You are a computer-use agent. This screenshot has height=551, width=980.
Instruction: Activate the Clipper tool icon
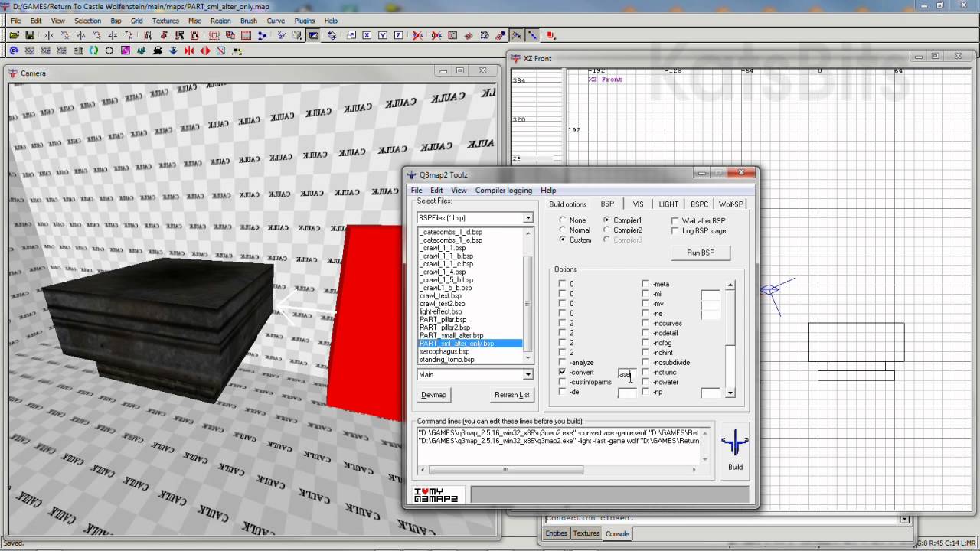[262, 35]
